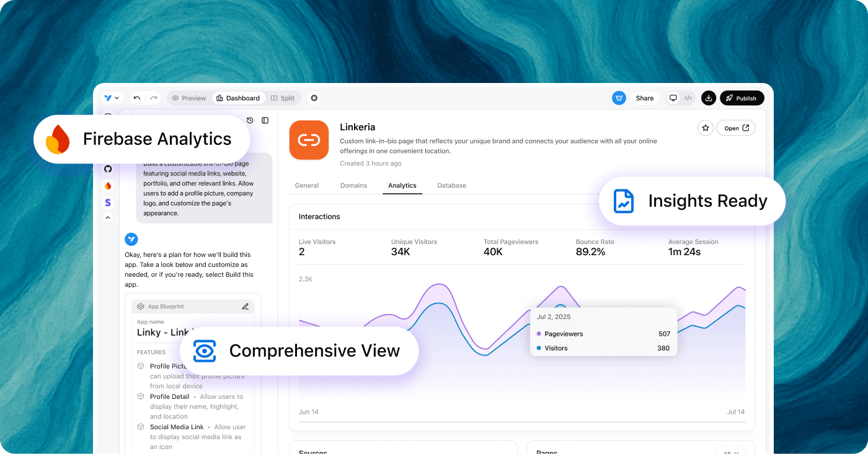Click the stop generation button

tap(314, 98)
